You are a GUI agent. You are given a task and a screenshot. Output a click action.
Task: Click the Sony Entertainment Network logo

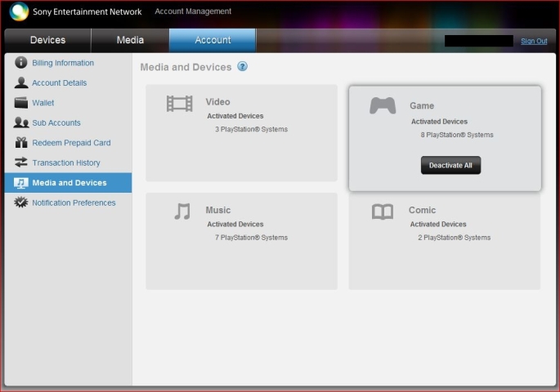pos(20,12)
